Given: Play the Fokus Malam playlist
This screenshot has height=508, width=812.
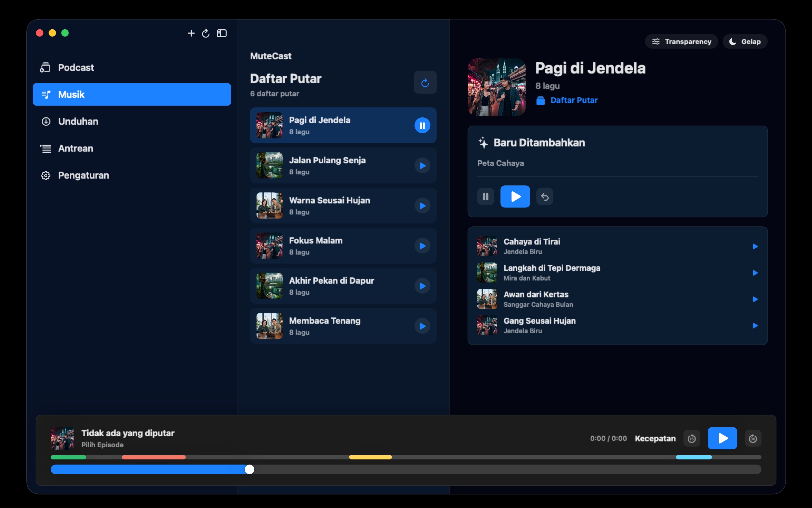Looking at the screenshot, I should [x=422, y=246].
